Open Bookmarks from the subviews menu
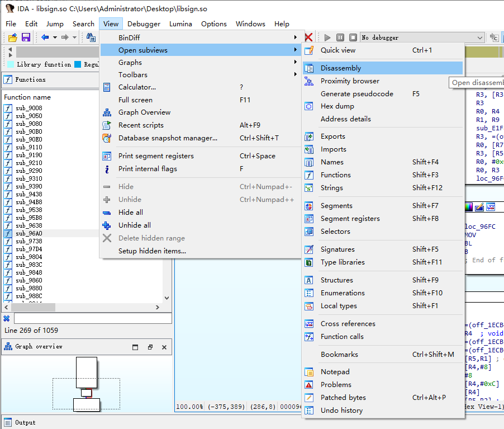504x429 pixels. click(x=383, y=355)
